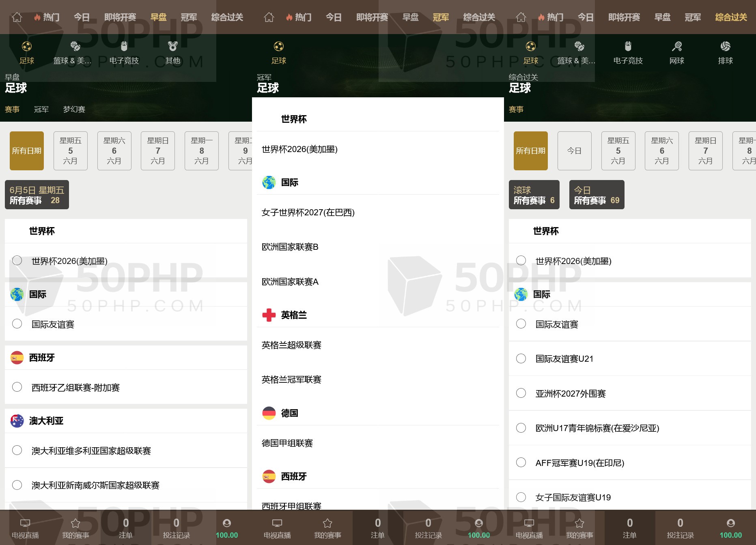The width and height of the screenshot is (756, 545).
Task: Open the tennis (网球) sport icon
Action: tap(676, 46)
